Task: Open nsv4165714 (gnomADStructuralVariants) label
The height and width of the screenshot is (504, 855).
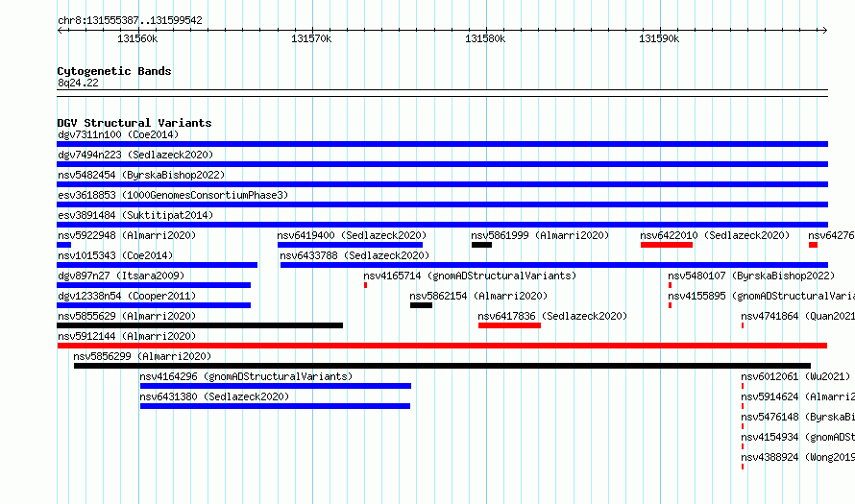Action: tap(470, 276)
